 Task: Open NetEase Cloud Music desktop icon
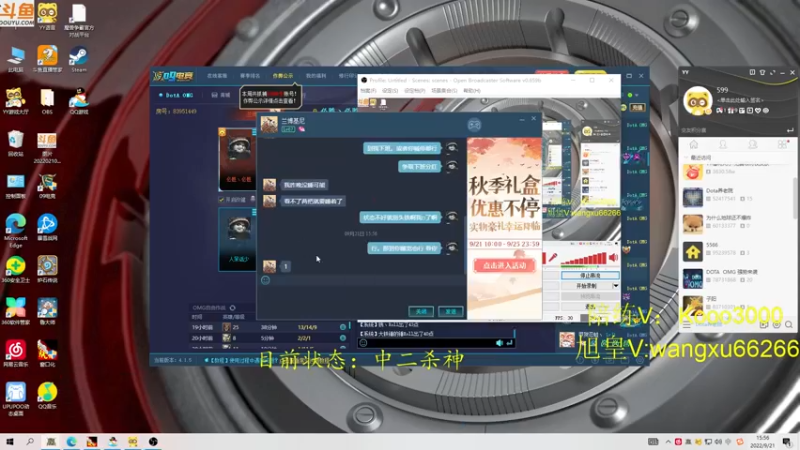[x=16, y=353]
